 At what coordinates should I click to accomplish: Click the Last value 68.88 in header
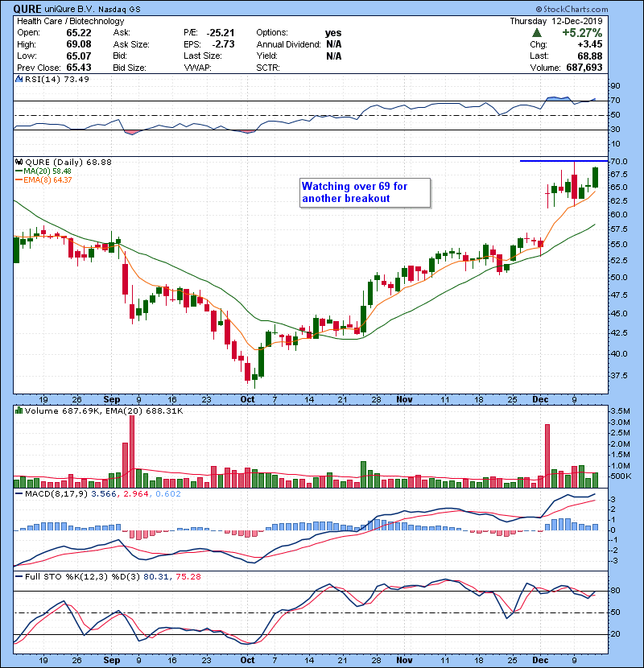click(x=590, y=56)
